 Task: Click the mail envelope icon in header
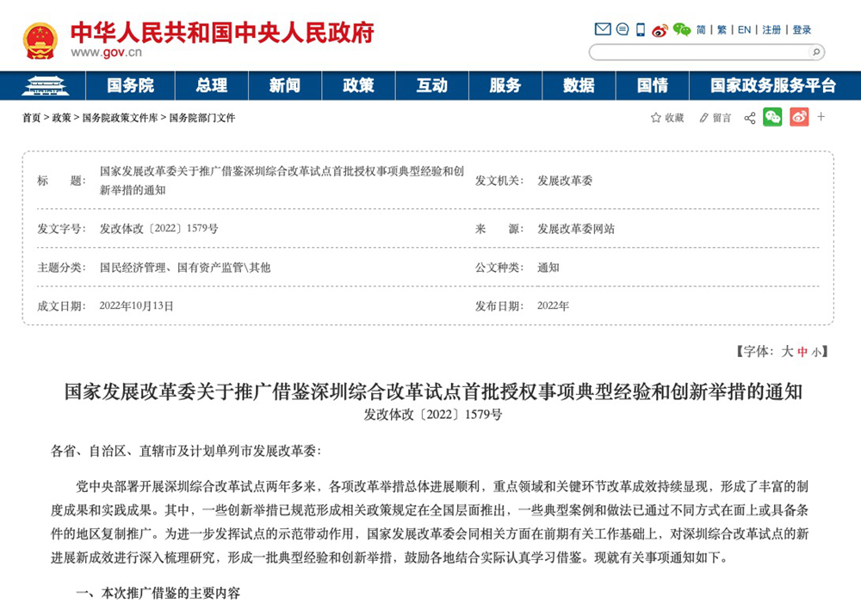click(603, 29)
